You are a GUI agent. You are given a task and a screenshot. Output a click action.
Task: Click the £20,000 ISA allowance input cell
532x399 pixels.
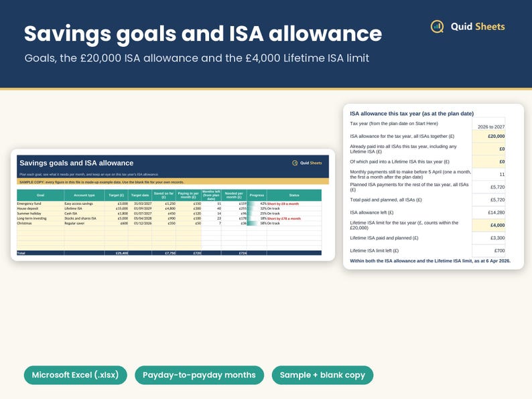coord(488,137)
